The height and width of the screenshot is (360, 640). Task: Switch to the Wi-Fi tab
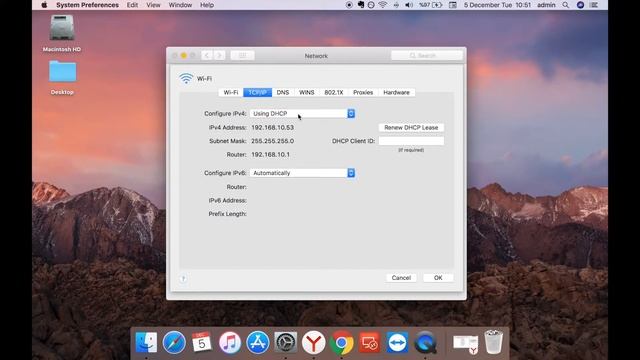coord(231,92)
